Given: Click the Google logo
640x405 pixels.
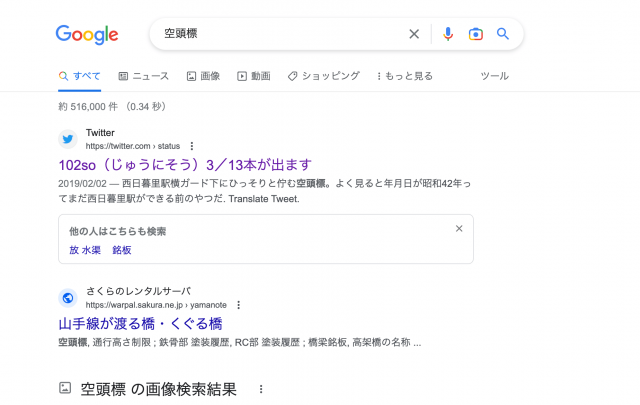Looking at the screenshot, I should point(87,35).
